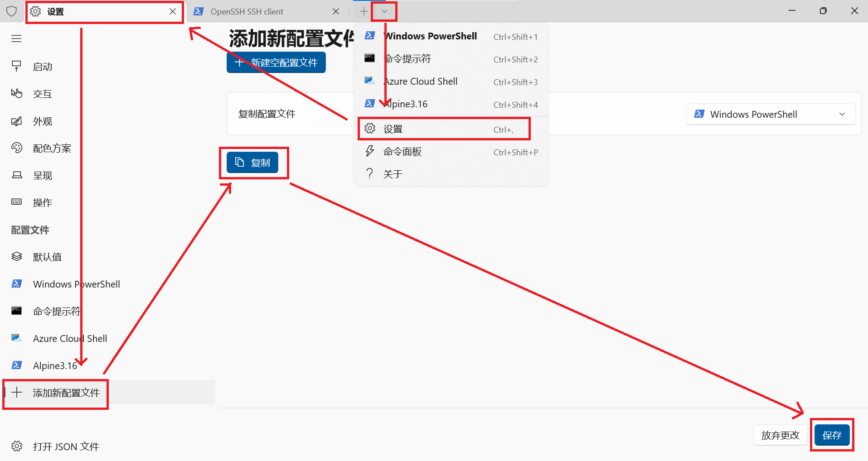Open the 外观 (Appearance) settings page
This screenshot has height=461, width=868.
[42, 121]
